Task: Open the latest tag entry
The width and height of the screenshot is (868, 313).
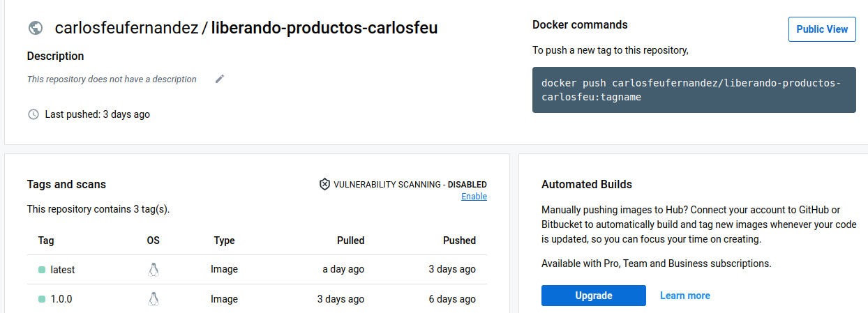Action: coord(63,270)
